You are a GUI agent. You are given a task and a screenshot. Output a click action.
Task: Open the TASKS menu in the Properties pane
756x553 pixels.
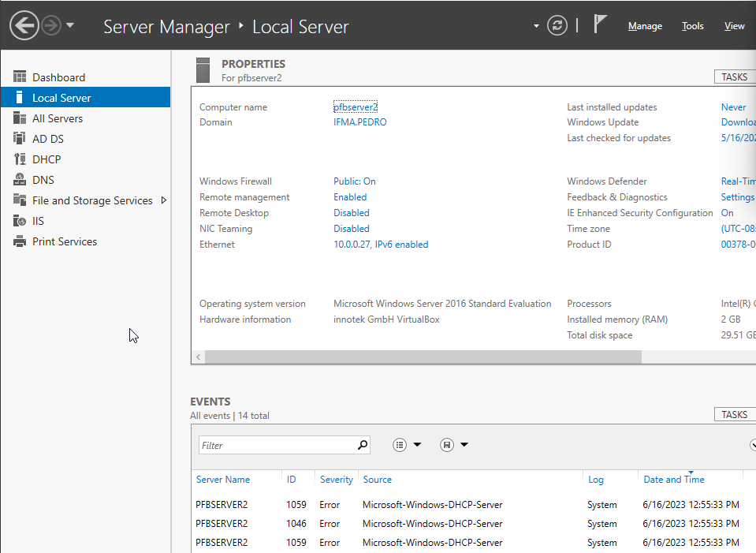pyautogui.click(x=733, y=77)
